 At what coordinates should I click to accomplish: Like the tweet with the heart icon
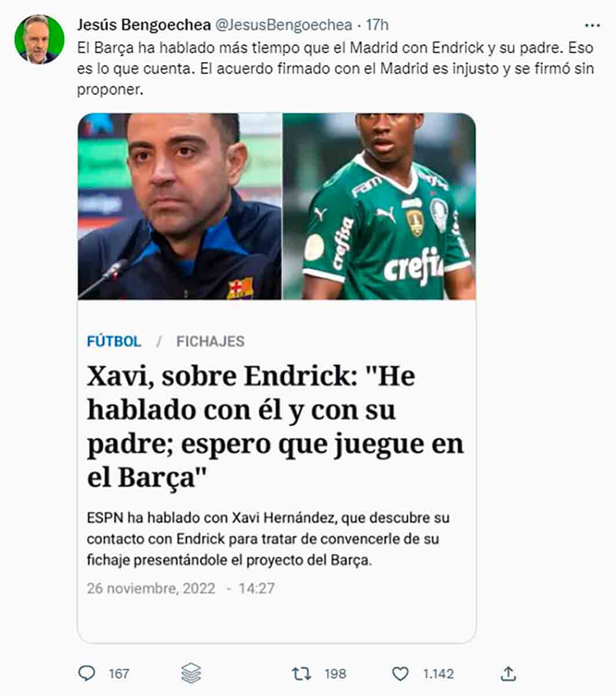[400, 673]
